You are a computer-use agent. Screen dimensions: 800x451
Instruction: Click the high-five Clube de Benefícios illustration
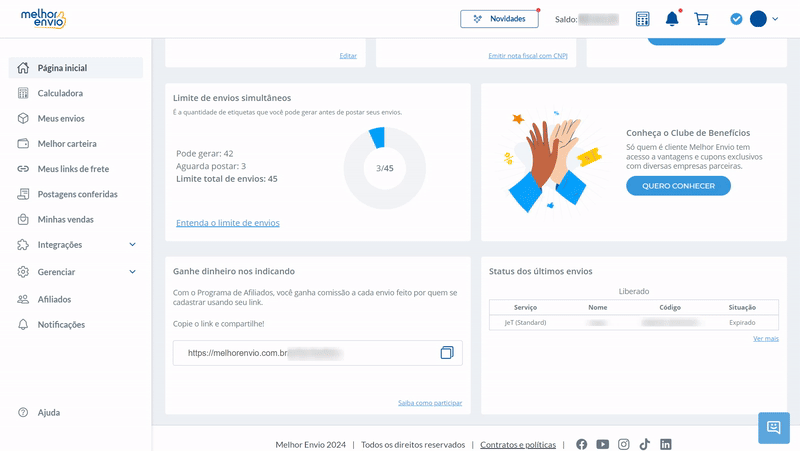pos(551,163)
